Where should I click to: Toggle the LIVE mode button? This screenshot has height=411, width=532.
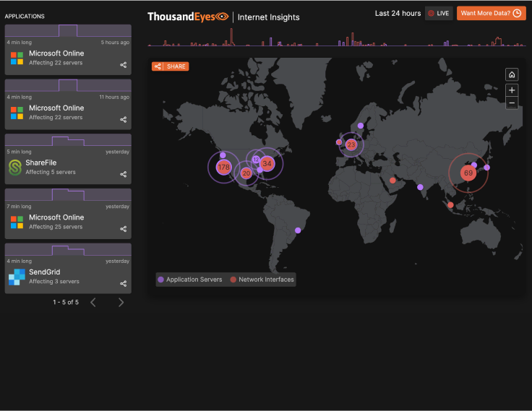(439, 13)
